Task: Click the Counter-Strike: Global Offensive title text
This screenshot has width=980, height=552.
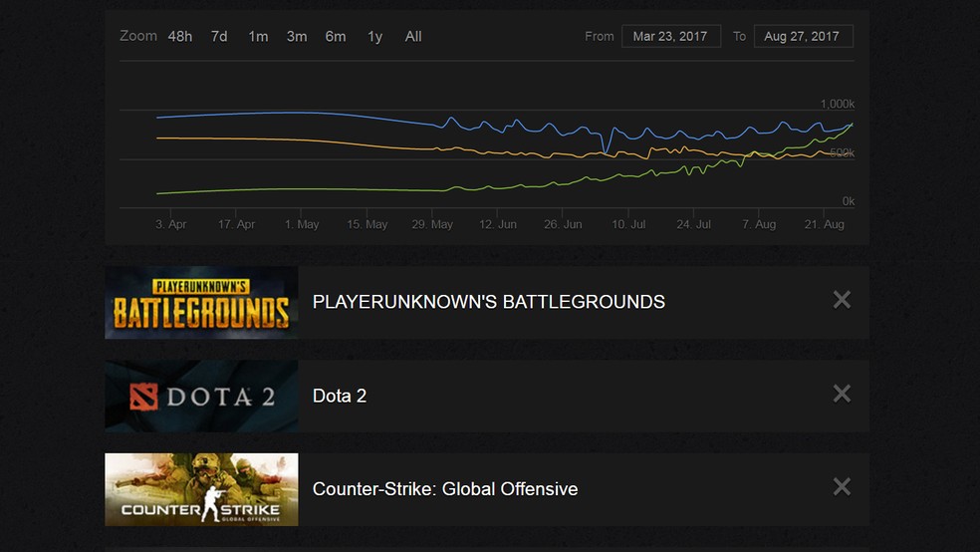Action: [445, 489]
